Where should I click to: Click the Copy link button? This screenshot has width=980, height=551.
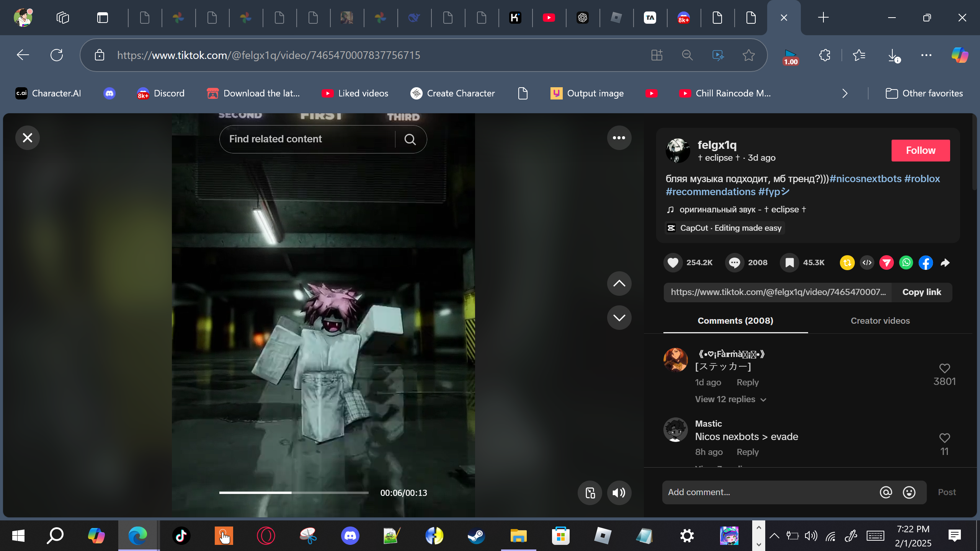pyautogui.click(x=921, y=292)
